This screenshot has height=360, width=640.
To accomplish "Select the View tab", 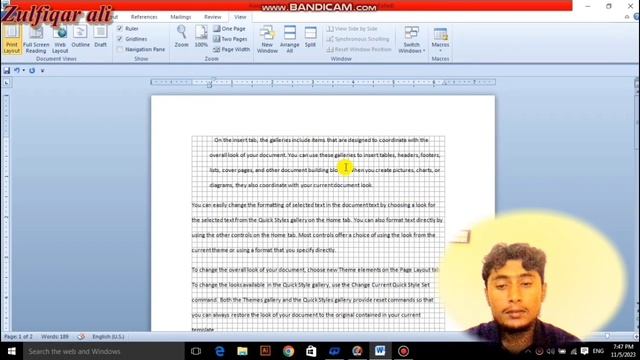I will (240, 17).
